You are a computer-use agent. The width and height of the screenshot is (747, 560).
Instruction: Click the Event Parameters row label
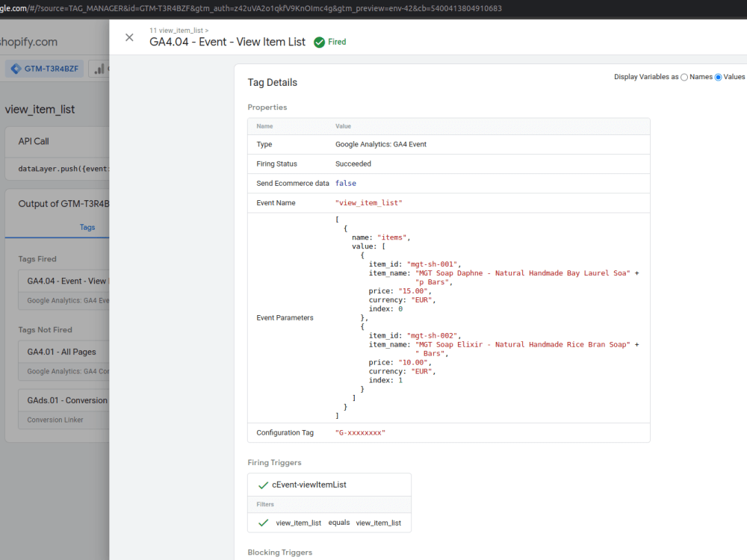[285, 317]
